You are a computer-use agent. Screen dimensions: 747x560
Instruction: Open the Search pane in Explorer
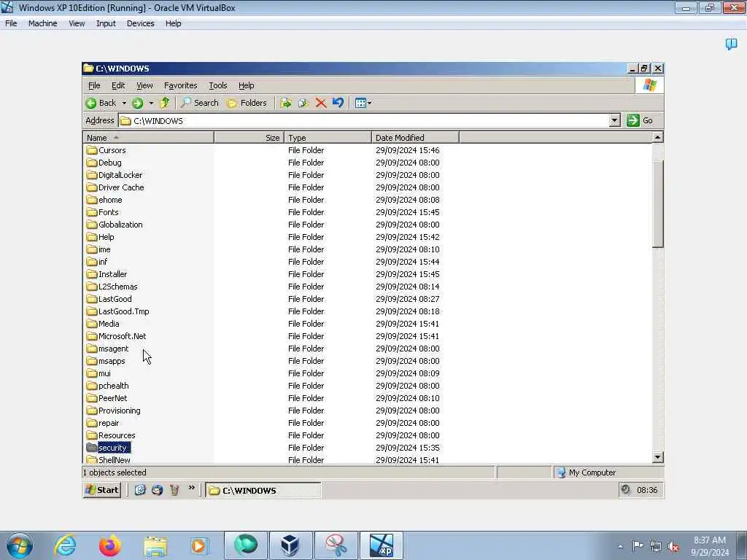tap(200, 103)
